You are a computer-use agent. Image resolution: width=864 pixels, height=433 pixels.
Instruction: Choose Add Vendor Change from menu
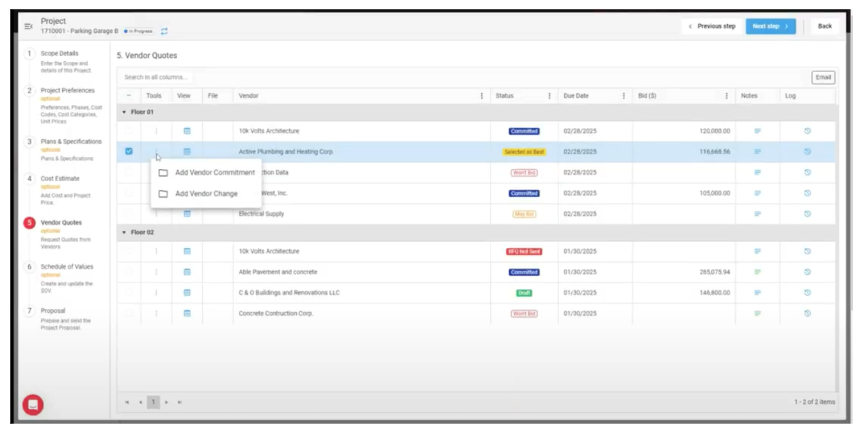tap(206, 193)
